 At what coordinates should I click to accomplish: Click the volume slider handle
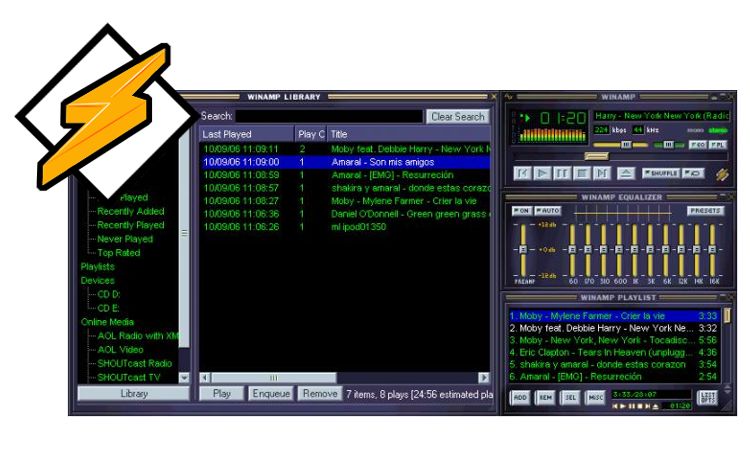click(626, 144)
